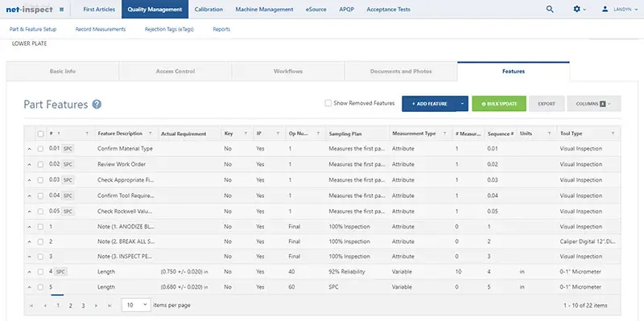Screen dimensions: 644x321
Task: Open the app grid next to net-inspect logo
Action: click(62, 9)
